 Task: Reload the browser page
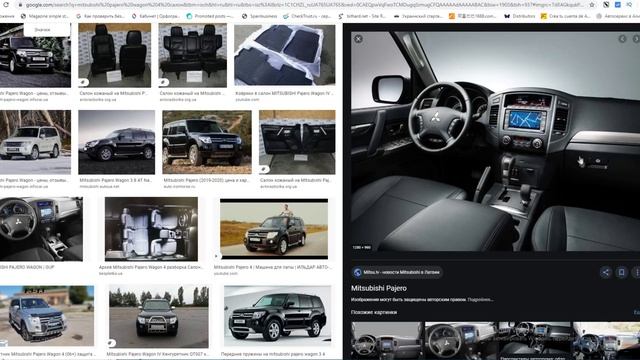click(x=6, y=5)
